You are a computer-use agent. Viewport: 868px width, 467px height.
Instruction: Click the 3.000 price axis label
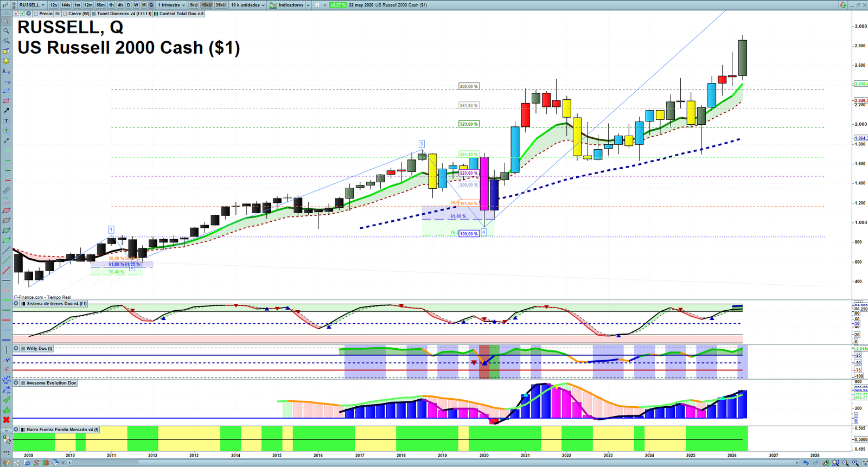[860, 26]
